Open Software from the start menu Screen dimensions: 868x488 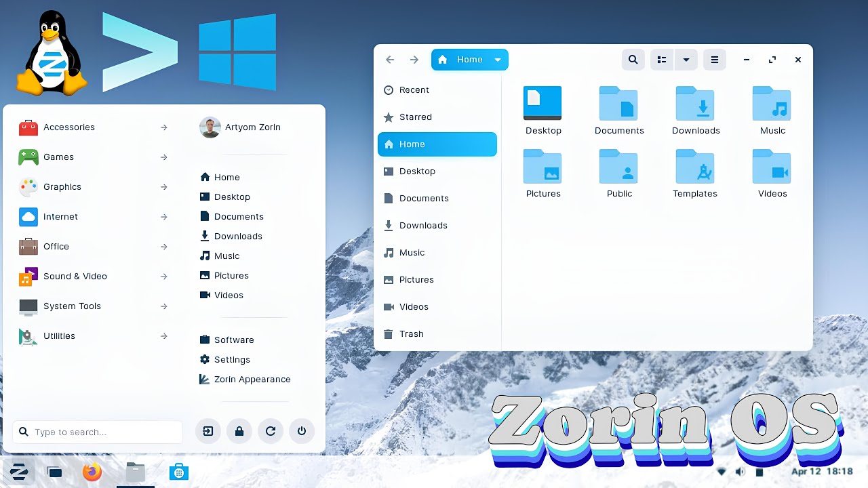pyautogui.click(x=227, y=340)
